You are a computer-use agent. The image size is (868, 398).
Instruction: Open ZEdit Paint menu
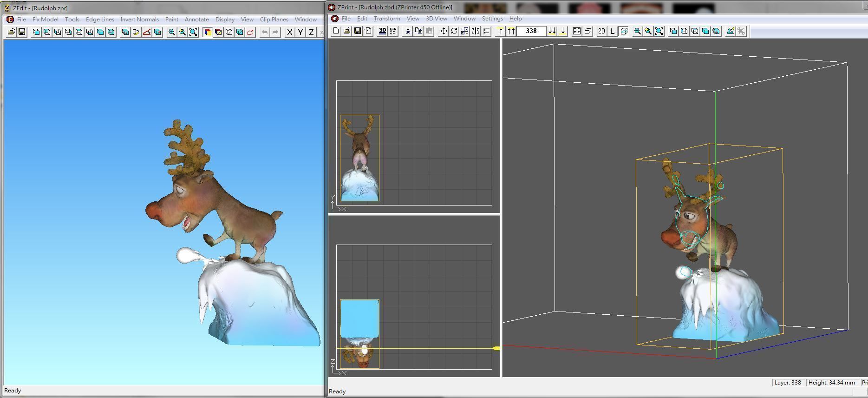pos(172,19)
